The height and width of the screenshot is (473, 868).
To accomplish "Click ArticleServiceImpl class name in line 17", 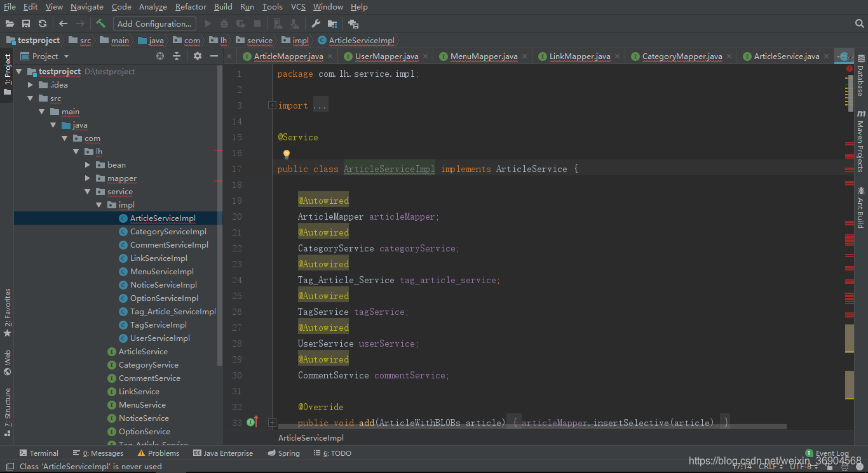I will [x=389, y=169].
